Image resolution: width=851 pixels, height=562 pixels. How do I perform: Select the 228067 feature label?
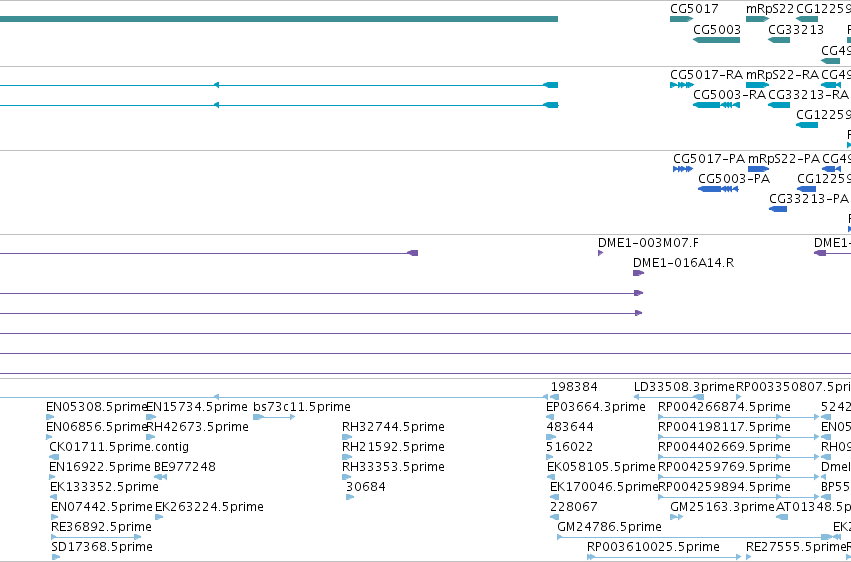coord(574,507)
